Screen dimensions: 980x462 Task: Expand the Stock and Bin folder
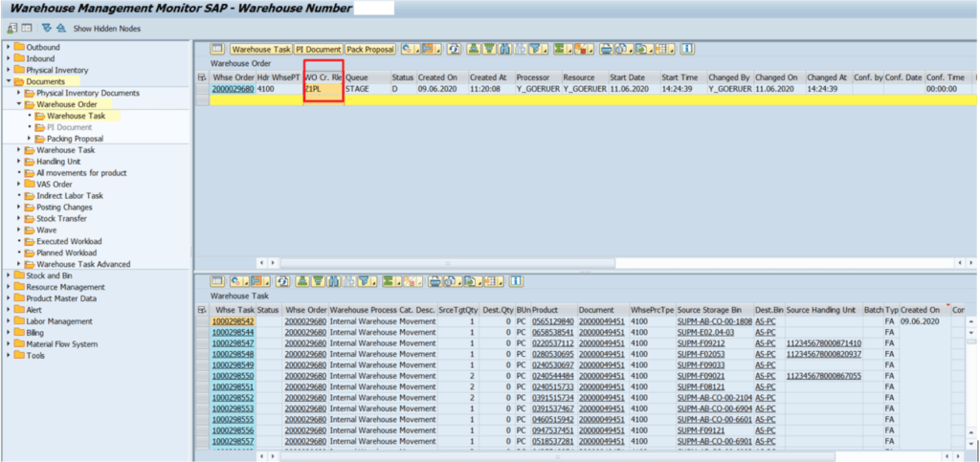tap(9, 275)
